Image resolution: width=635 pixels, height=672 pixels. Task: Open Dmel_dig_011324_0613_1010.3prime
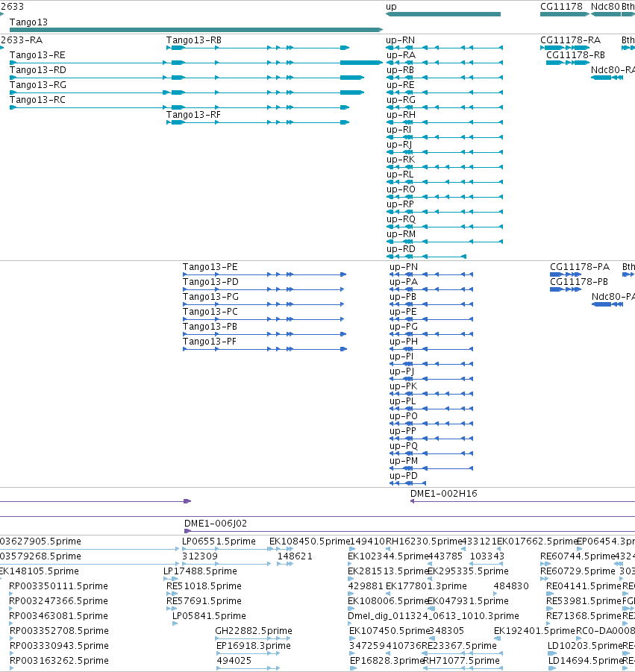(434, 616)
